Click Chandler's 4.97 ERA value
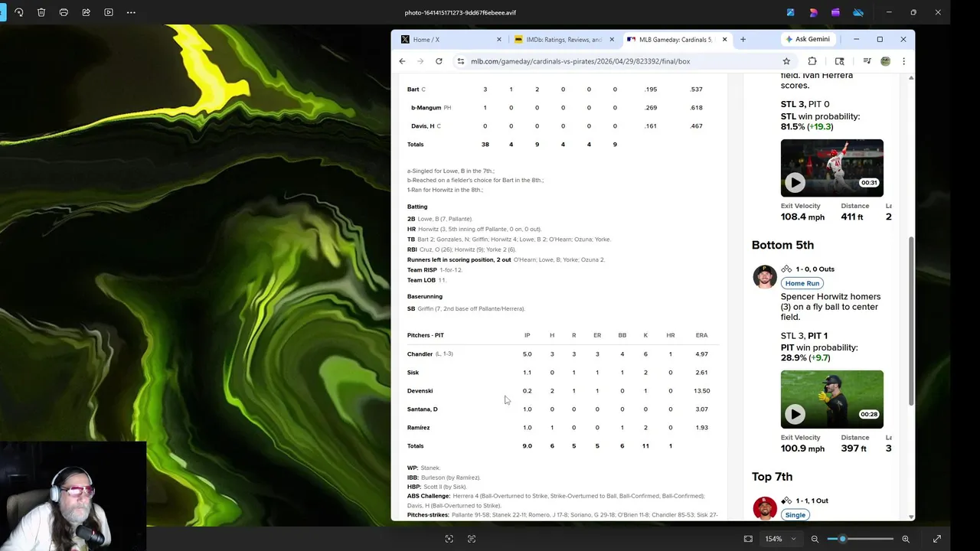Viewport: 980px width, 551px height. click(x=701, y=354)
